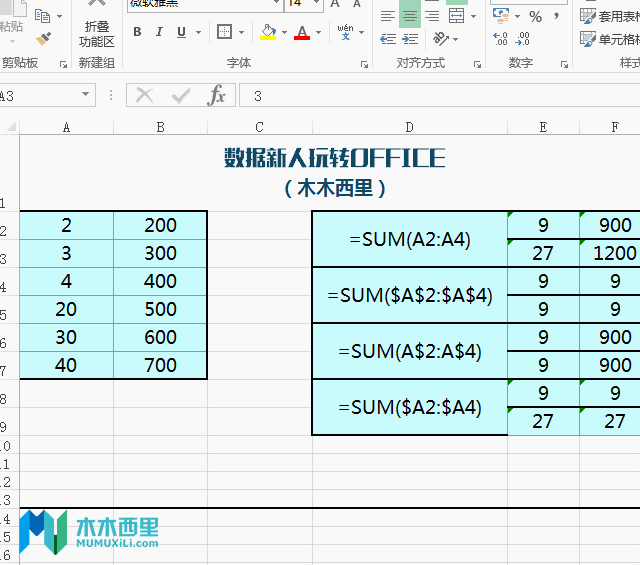Select column A header
The image size is (640, 565).
[67, 127]
